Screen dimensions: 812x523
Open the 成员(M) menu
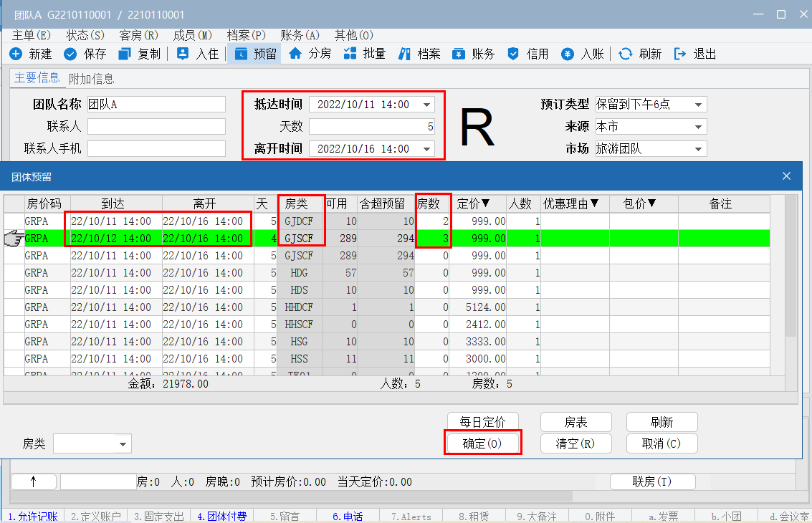(193, 35)
